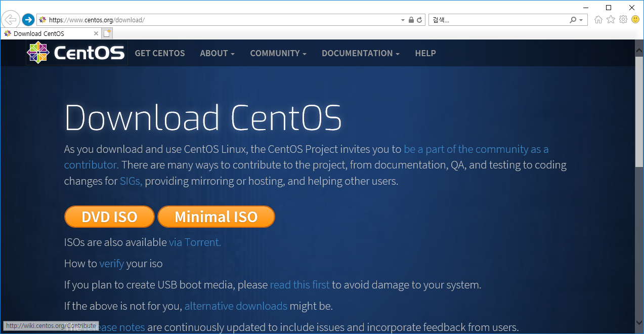
Task: Open the Home page icon
Action: pyautogui.click(x=598, y=20)
